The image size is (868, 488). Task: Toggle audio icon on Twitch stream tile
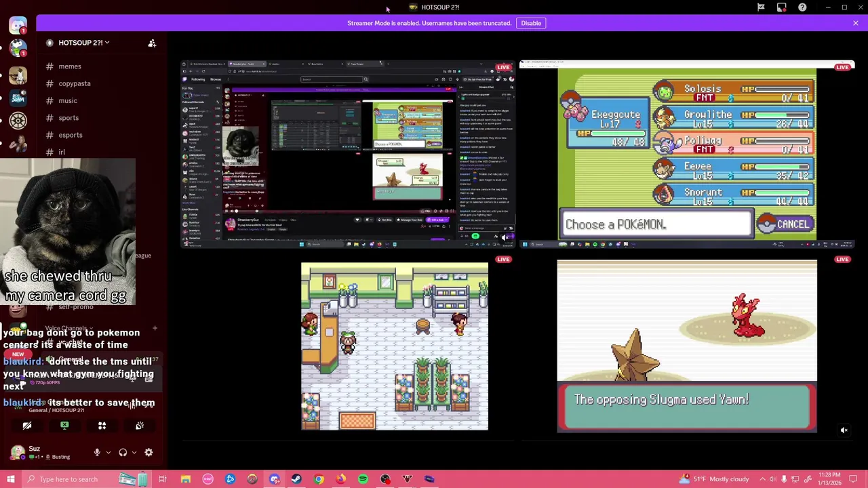(505, 237)
